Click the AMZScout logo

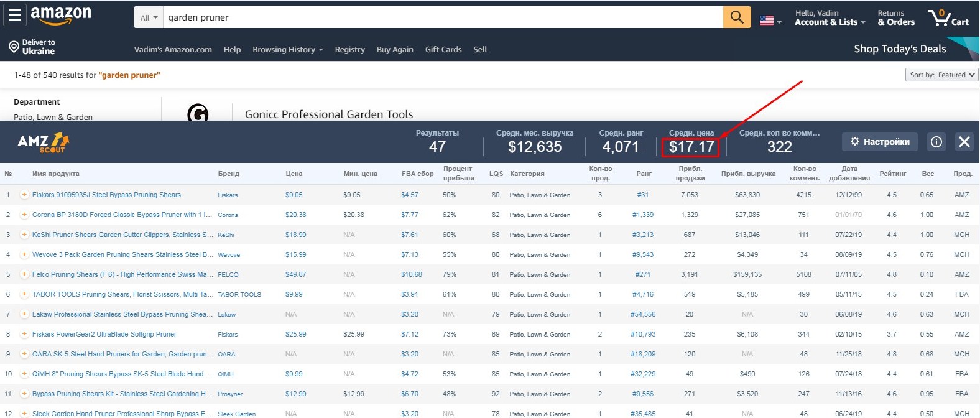click(43, 142)
